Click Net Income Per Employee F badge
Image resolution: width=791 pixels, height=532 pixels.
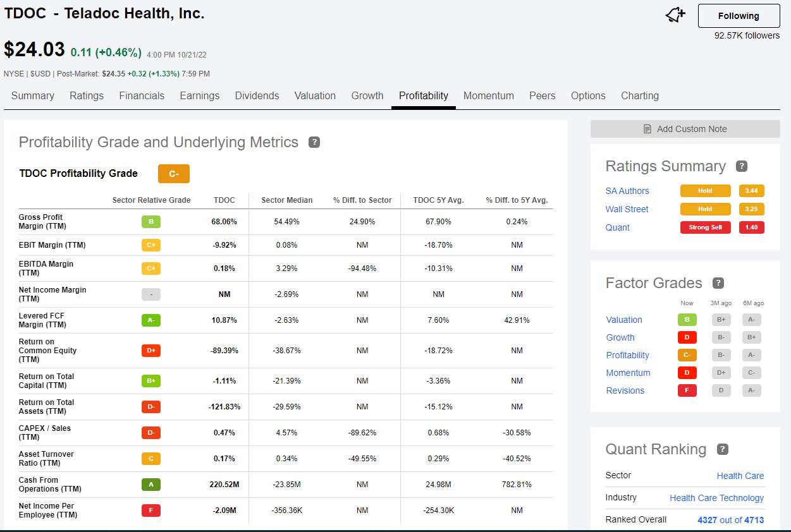point(151,511)
